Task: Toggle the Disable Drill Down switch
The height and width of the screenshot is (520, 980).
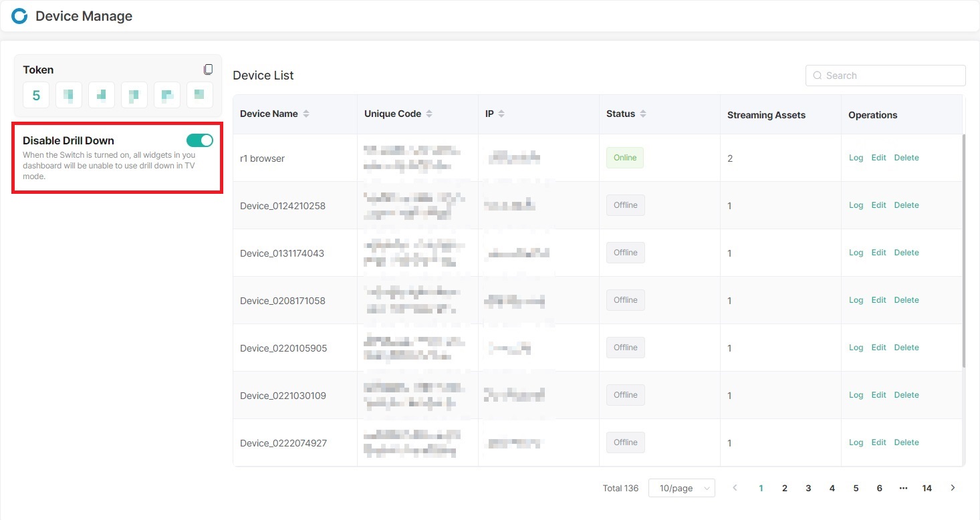Action: 199,140
